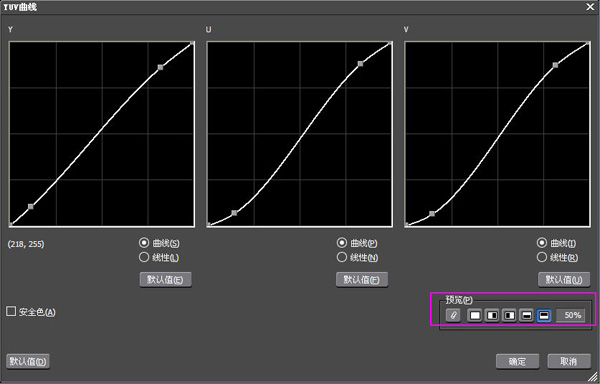Select upper control point on V curve
Screen dimensions: 600x384
pyautogui.click(x=556, y=65)
